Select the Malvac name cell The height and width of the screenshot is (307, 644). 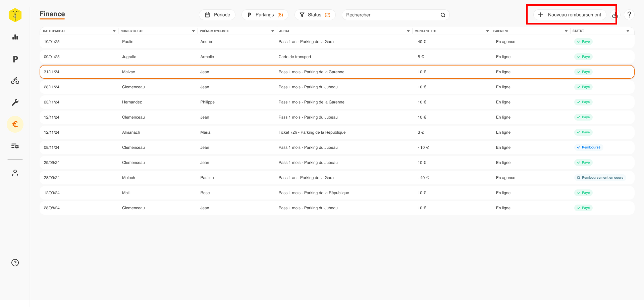coord(128,72)
